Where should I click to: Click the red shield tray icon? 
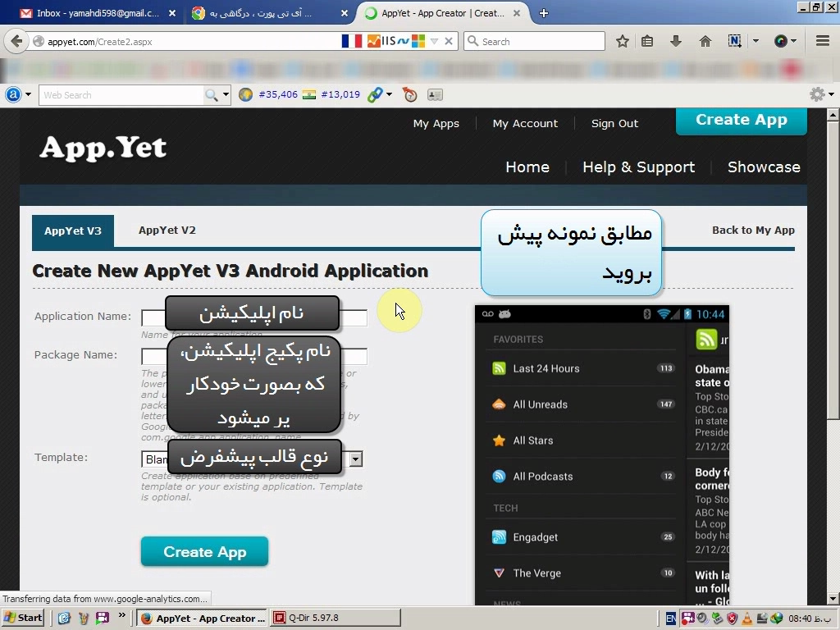pos(732,619)
